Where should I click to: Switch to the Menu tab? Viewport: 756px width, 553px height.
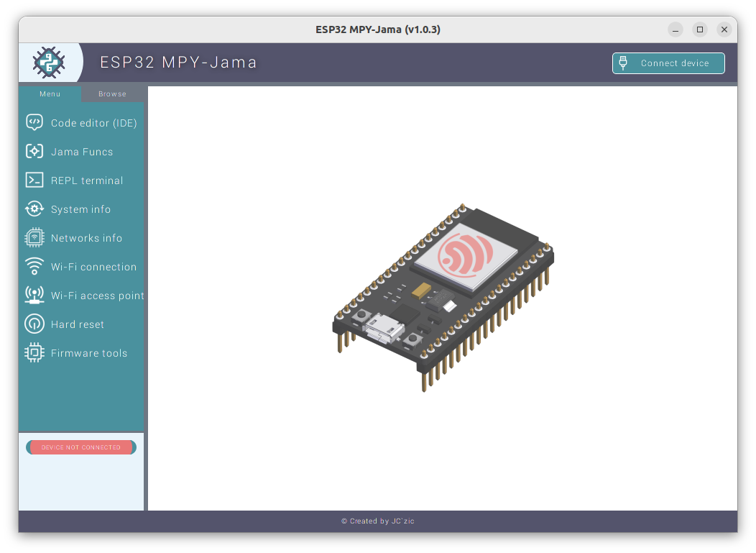pos(50,93)
